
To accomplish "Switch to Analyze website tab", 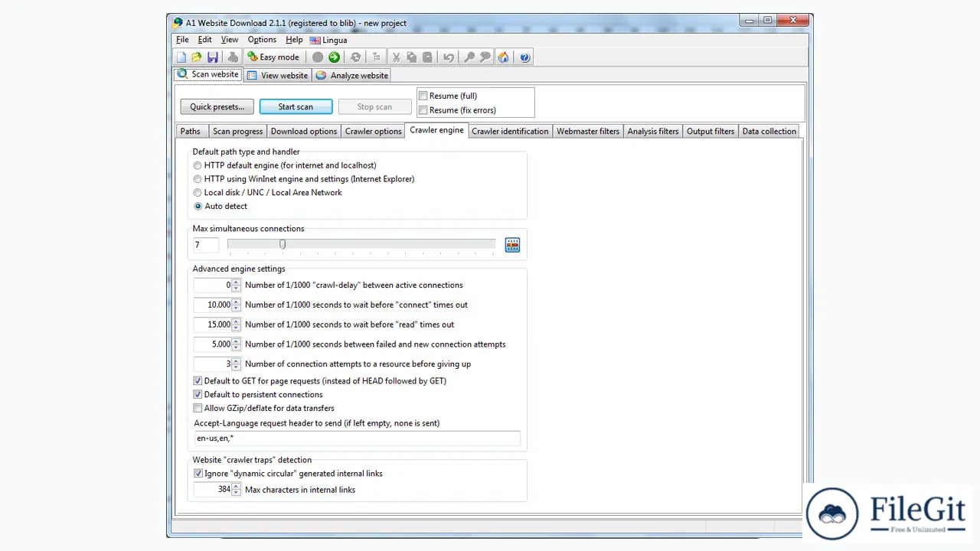I will point(352,75).
